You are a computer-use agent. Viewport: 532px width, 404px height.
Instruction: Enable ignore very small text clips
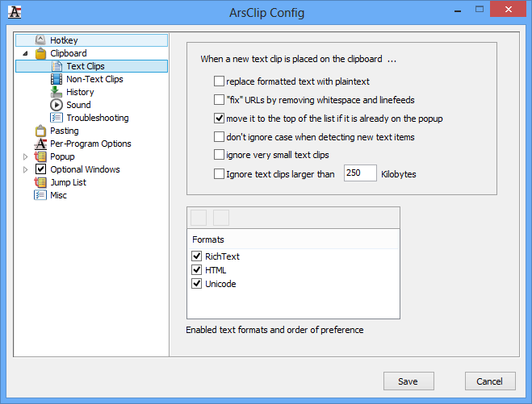coord(220,155)
